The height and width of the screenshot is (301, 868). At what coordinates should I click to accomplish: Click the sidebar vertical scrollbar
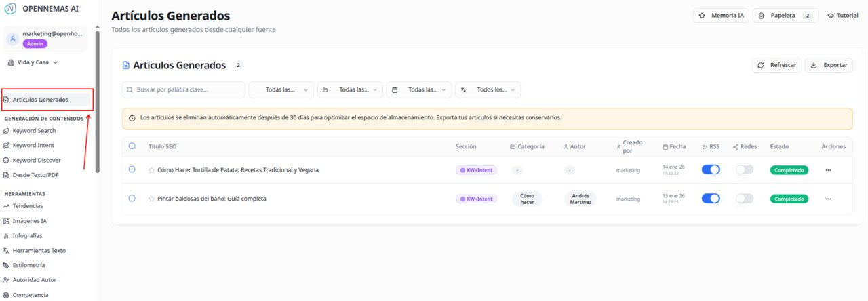click(98, 102)
